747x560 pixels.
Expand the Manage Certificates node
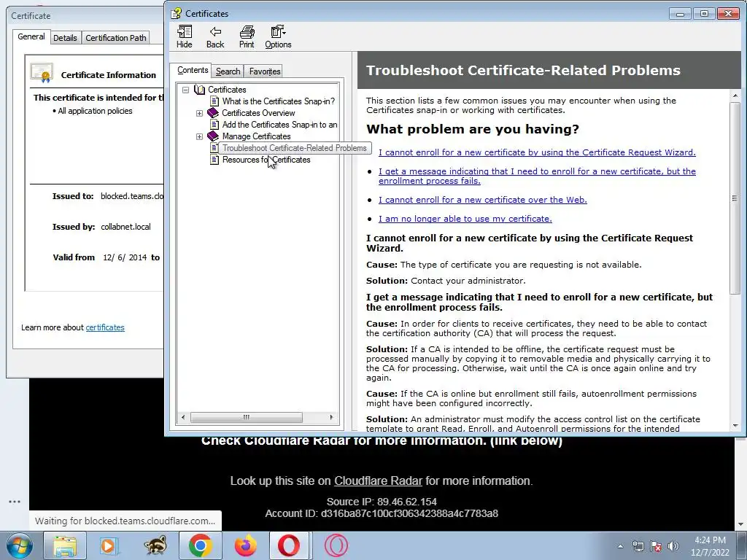click(199, 136)
